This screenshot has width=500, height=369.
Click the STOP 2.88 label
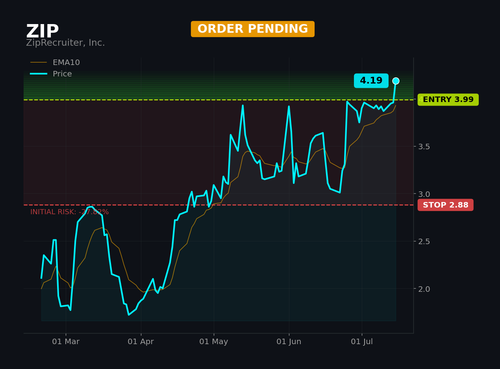point(445,205)
